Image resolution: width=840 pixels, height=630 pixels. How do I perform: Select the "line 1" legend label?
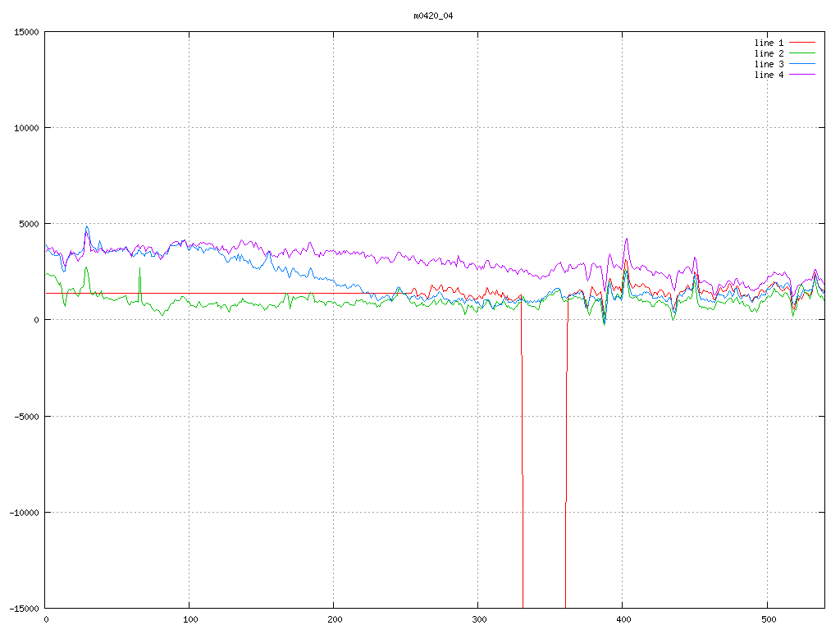coord(769,43)
